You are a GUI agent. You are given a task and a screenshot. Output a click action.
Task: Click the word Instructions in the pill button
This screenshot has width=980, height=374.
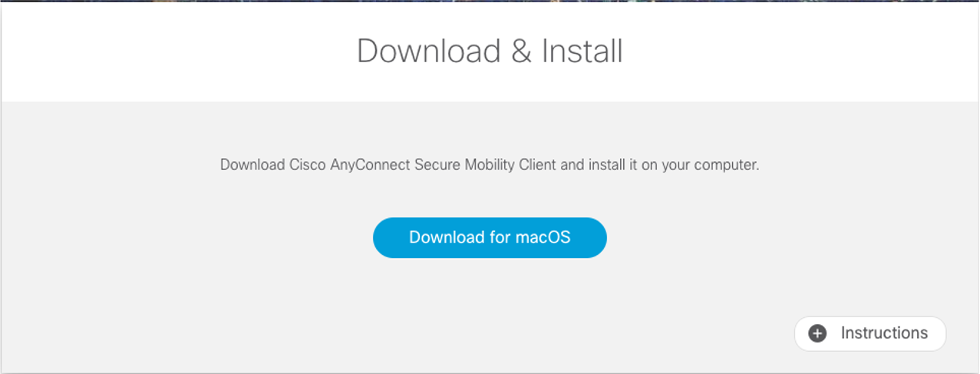tap(884, 333)
